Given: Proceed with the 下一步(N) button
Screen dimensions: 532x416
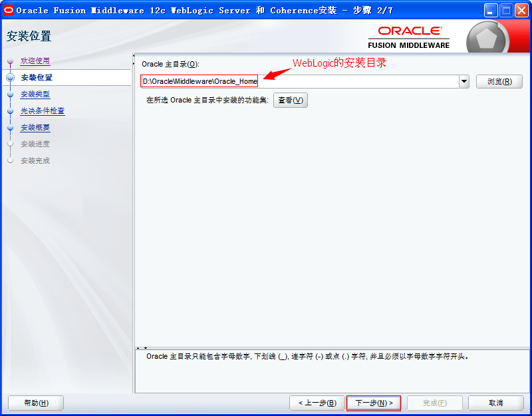Looking at the screenshot, I should [x=374, y=403].
